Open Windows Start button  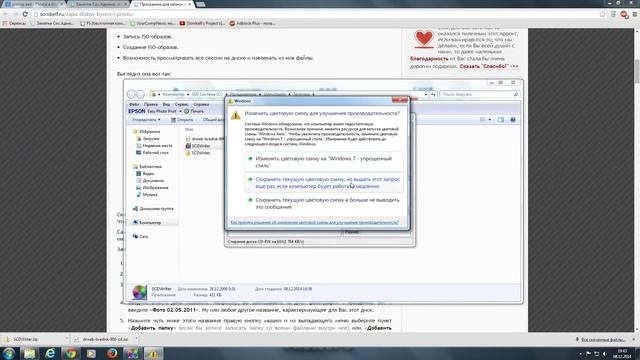click(9, 353)
